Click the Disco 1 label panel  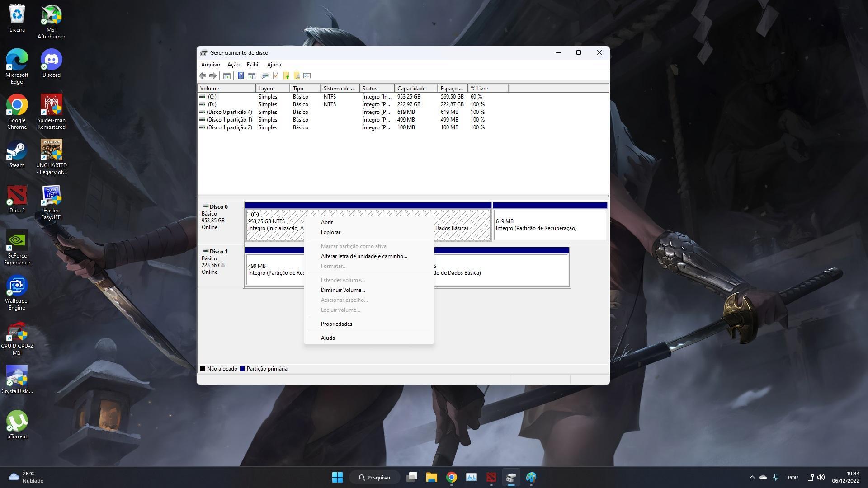(x=221, y=267)
